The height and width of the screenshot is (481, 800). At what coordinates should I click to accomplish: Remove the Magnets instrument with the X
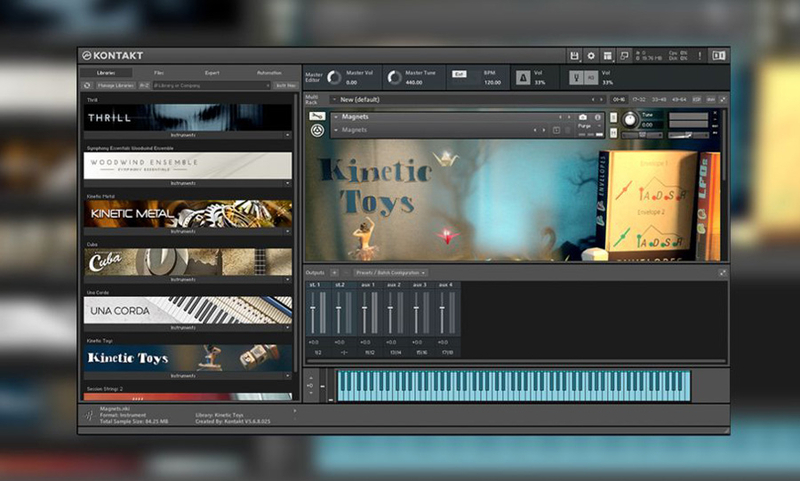coord(715,113)
